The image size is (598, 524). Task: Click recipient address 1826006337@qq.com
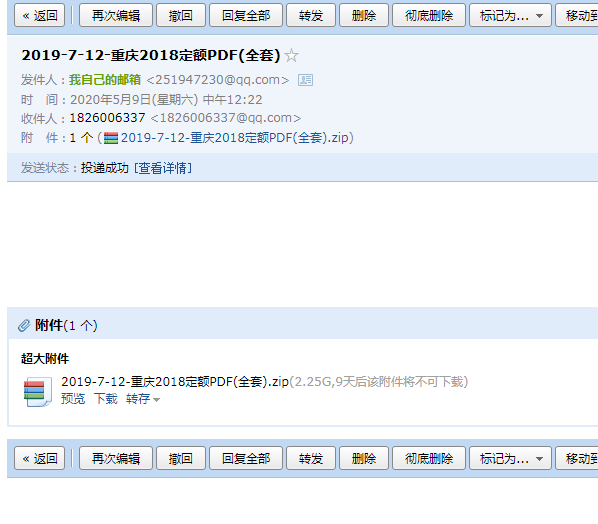[226, 118]
